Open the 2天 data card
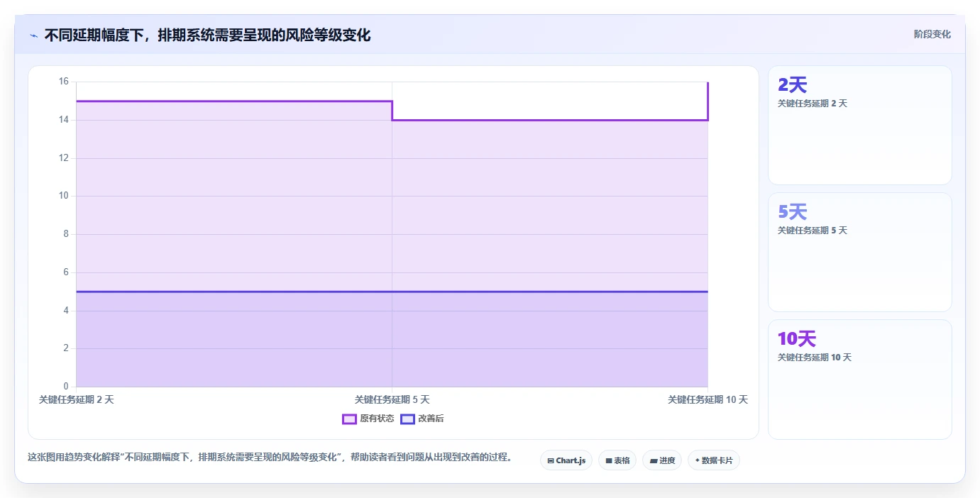 click(x=860, y=126)
